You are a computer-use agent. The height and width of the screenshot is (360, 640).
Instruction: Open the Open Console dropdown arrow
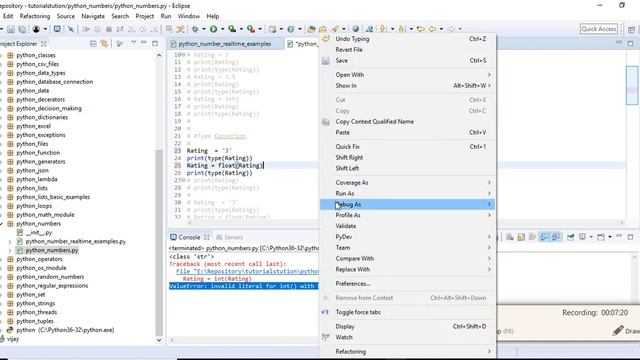[610, 237]
